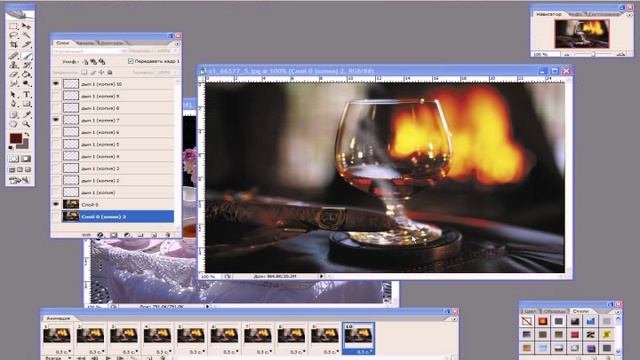
Task: Select the Crop tool
Action: coord(13,45)
